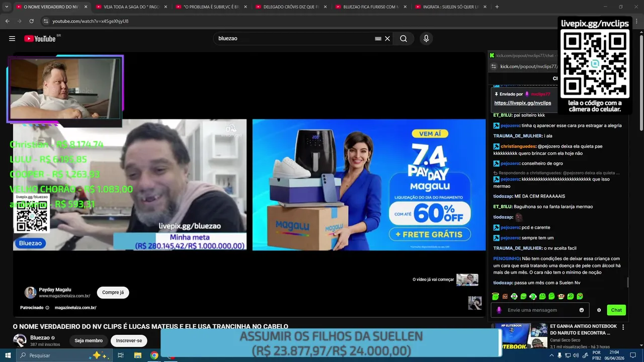The image size is (644, 362).
Task: Open site settings icon in Kick popout address bar
Action: 494,66
